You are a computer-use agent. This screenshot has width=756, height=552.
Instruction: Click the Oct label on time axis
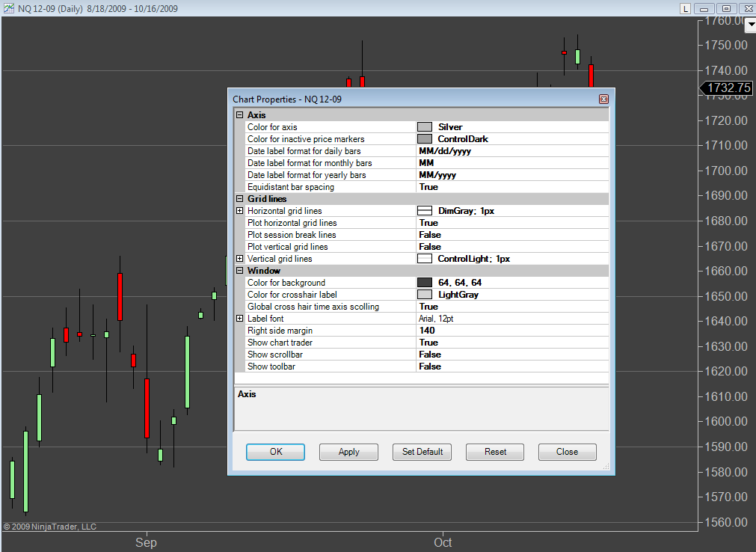pos(443,542)
